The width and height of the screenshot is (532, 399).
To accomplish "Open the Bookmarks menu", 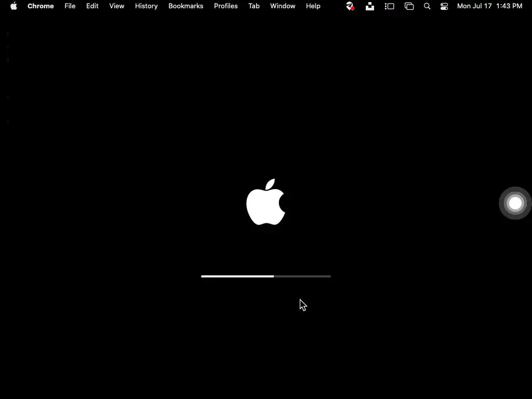I will [186, 6].
